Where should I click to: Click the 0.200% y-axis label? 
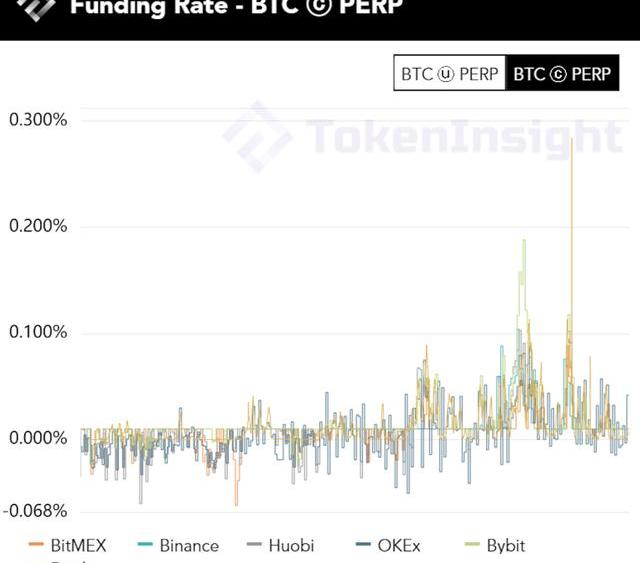point(38,226)
